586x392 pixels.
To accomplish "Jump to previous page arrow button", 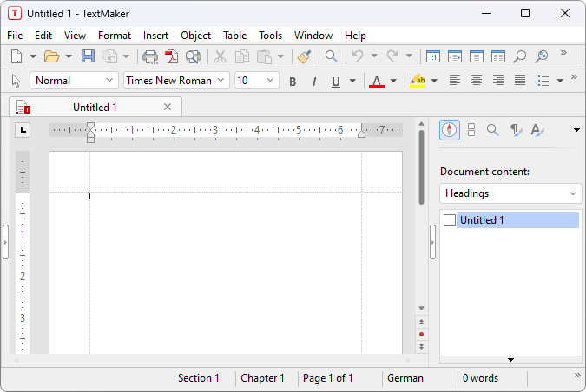I will point(422,322).
